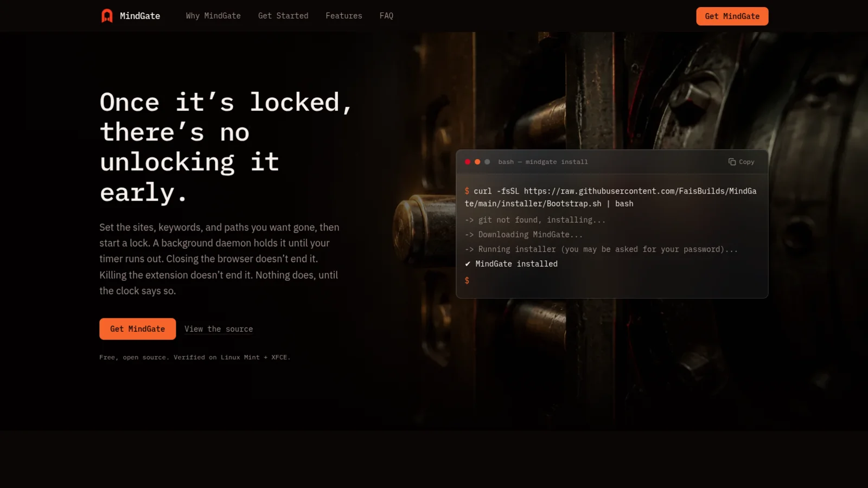
Task: Click the gray terminal window dot
Action: point(487,162)
